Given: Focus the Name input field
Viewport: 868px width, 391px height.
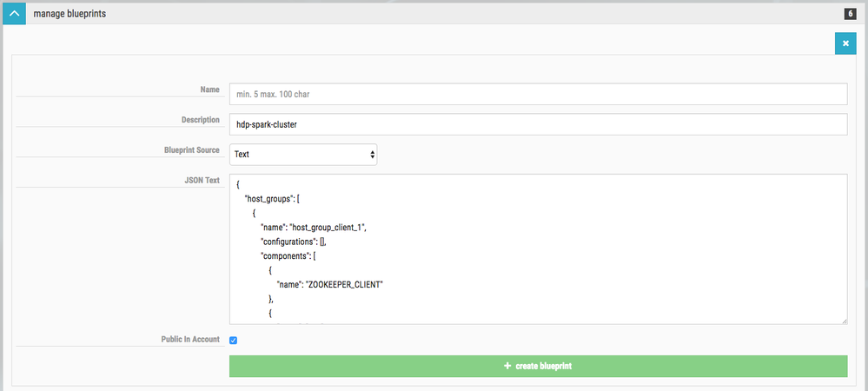Looking at the screenshot, I should coord(538,94).
